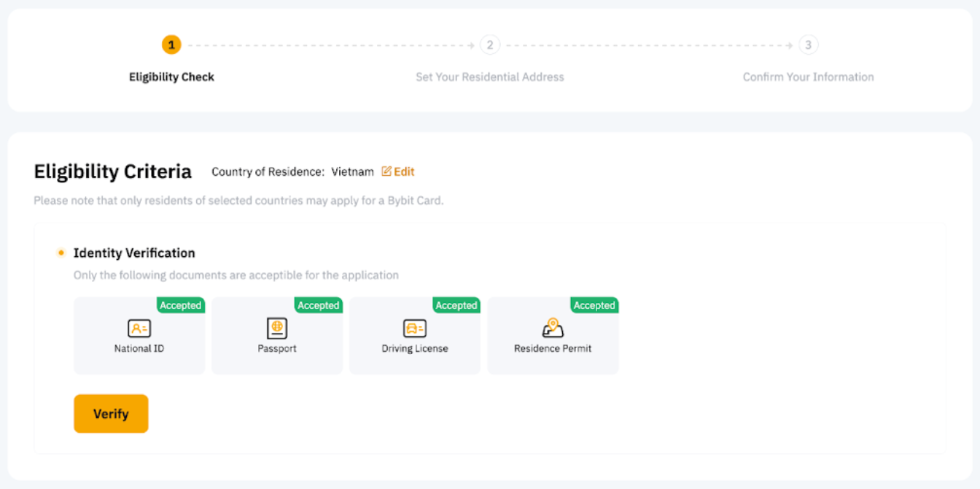Click the pencil edit icon beside Vietnam

click(386, 172)
